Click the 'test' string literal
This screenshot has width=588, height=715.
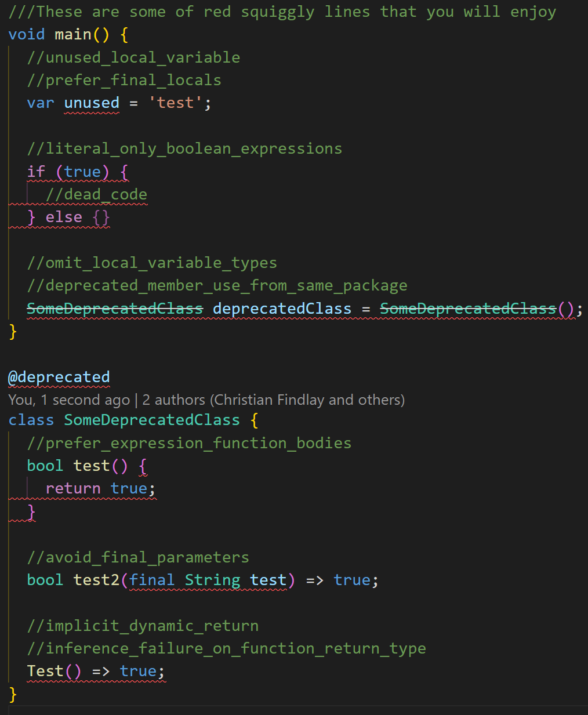point(175,103)
